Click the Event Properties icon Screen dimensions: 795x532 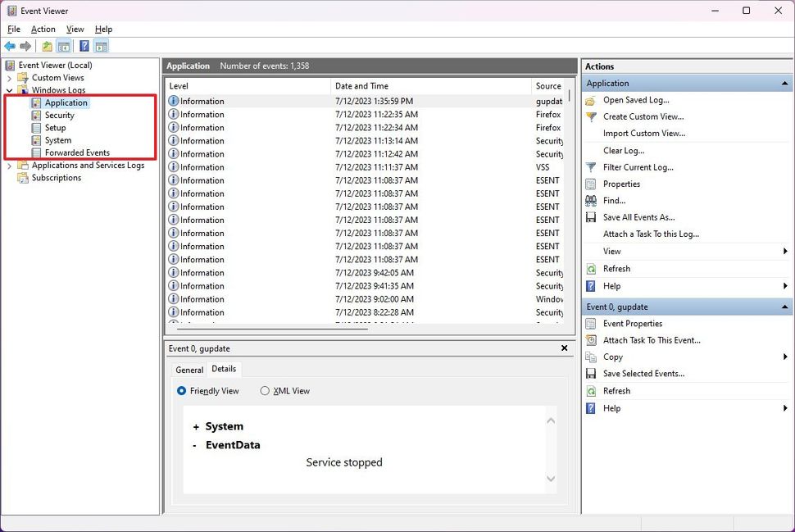point(591,324)
